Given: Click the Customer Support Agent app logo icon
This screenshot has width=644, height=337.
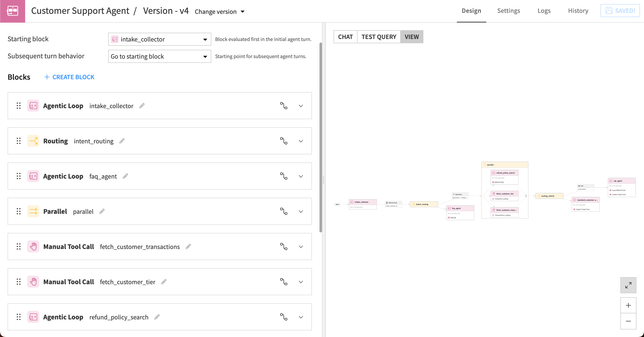Looking at the screenshot, I should (12, 11).
